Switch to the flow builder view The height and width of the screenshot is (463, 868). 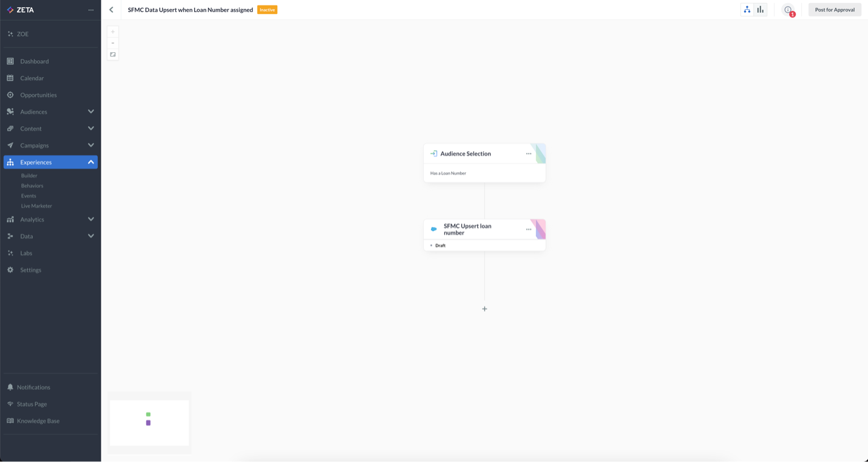[747, 10]
